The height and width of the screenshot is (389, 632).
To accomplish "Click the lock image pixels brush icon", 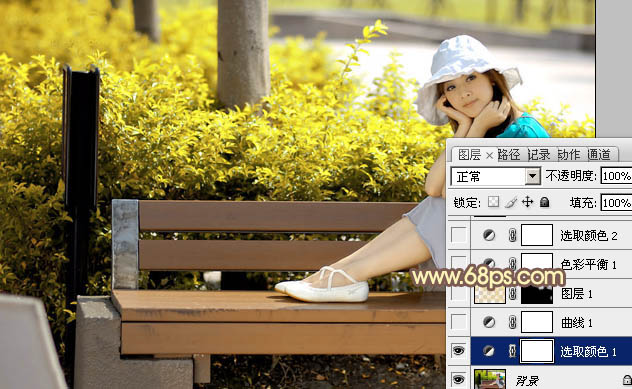I will pyautogui.click(x=511, y=202).
